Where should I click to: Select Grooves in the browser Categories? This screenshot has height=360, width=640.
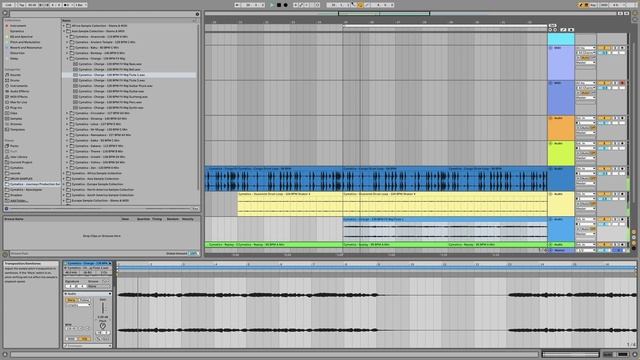click(x=16, y=124)
